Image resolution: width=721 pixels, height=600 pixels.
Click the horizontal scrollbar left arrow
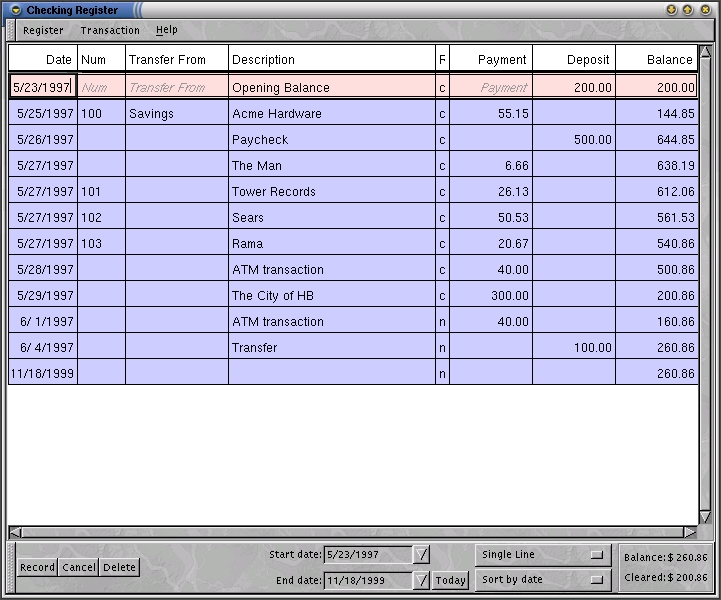pyautogui.click(x=15, y=532)
